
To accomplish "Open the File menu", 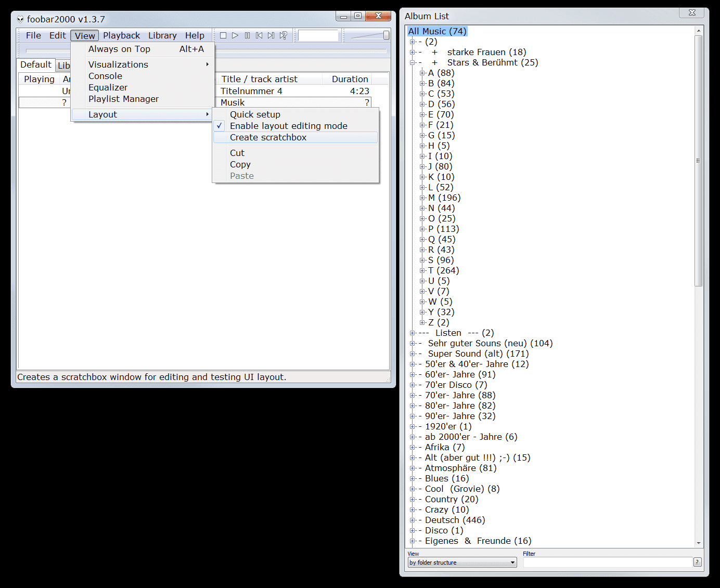I will coord(33,35).
